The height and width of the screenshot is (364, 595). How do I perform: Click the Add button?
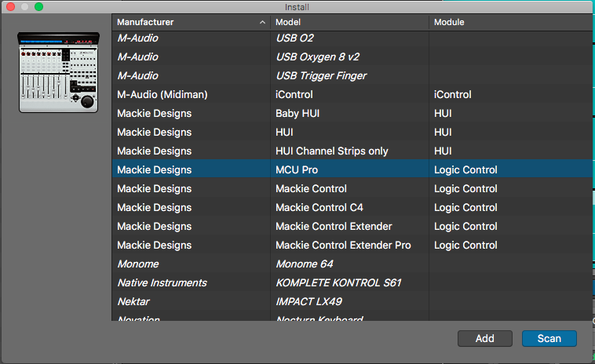484,338
